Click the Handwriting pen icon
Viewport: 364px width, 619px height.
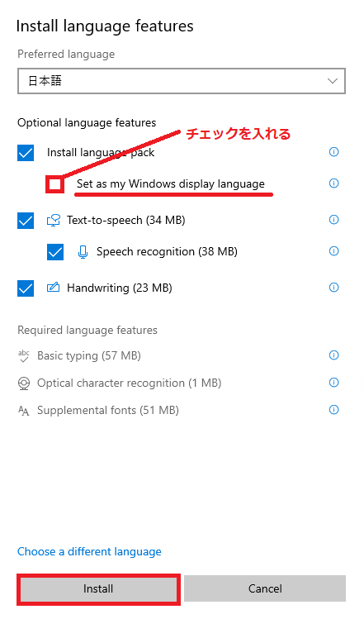(x=54, y=287)
